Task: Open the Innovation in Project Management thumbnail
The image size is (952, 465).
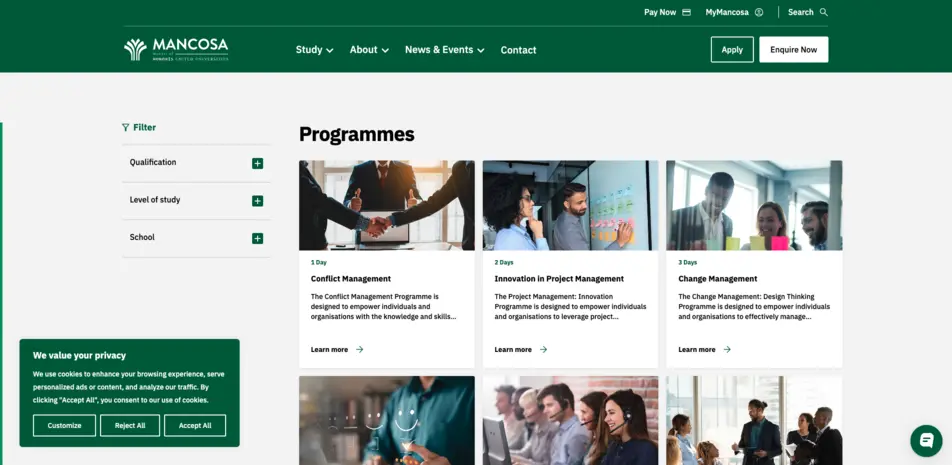Action: (570, 205)
